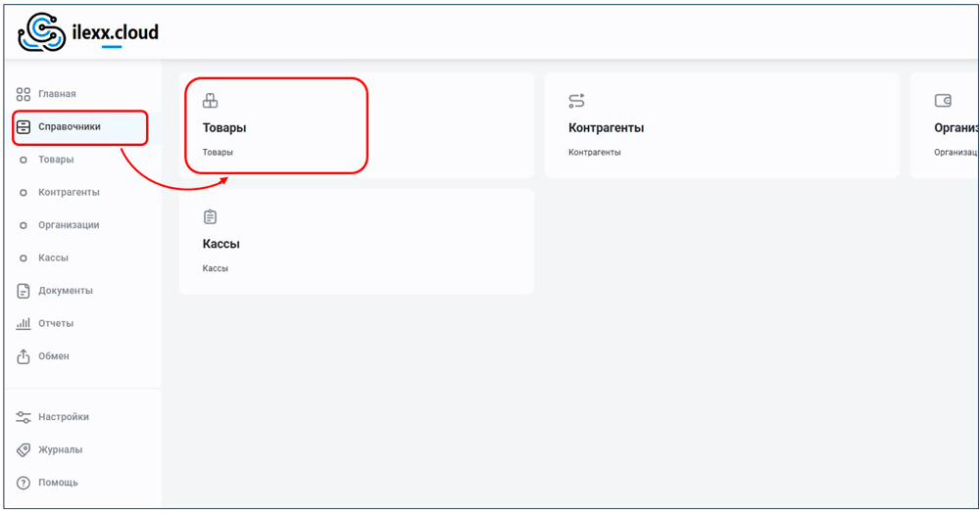This screenshot has height=514, width=980.
Task: Open Товары in the sidebar submenu
Action: pyautogui.click(x=56, y=160)
